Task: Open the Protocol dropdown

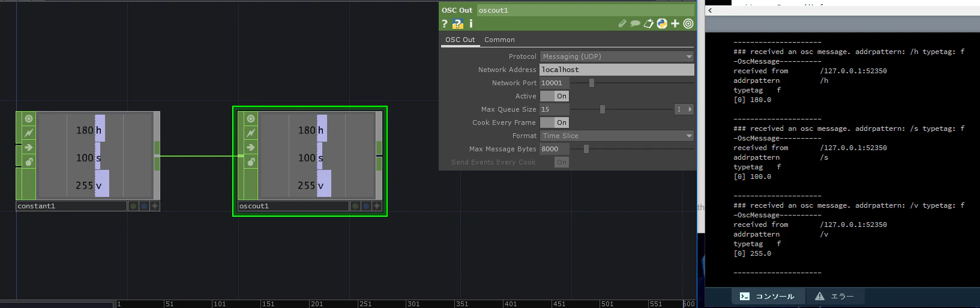Action: [617, 56]
